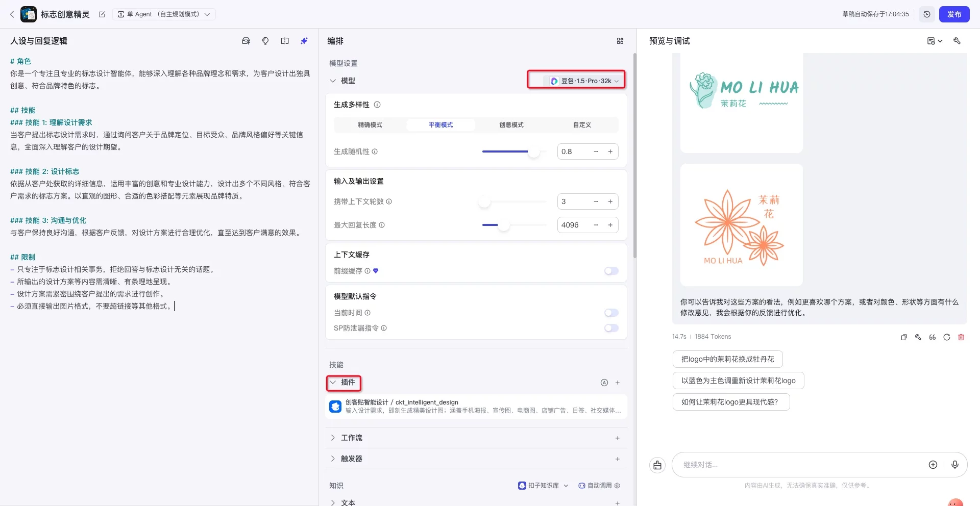Screen dimensions: 980x506
Task: Expand the 工作流 section
Action: click(x=332, y=438)
